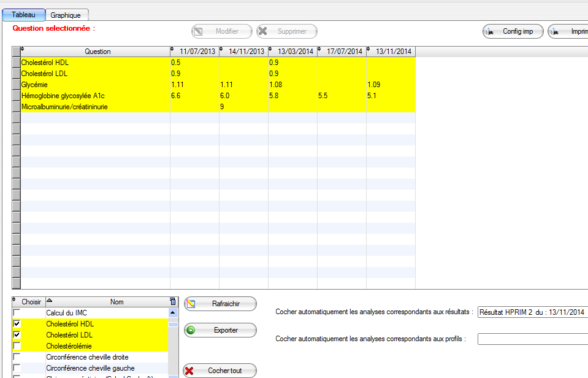
Task: Click the Imprimer printer icon at right
Action: coord(556,31)
